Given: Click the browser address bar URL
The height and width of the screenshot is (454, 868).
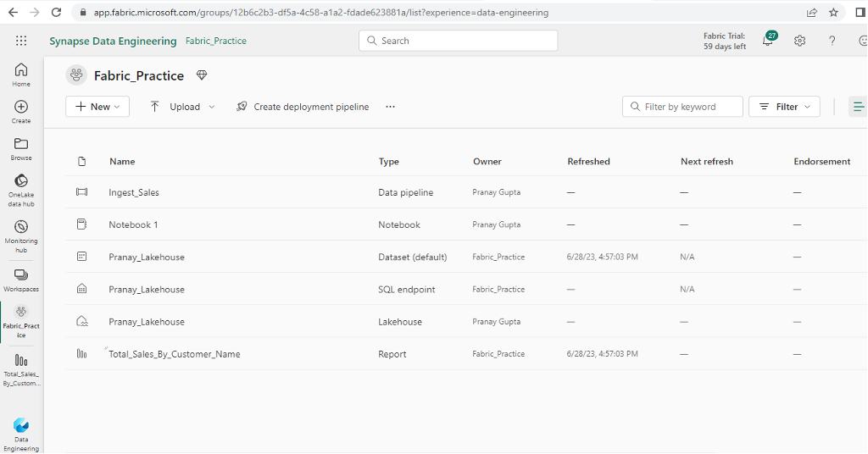Looking at the screenshot, I should click(321, 12).
